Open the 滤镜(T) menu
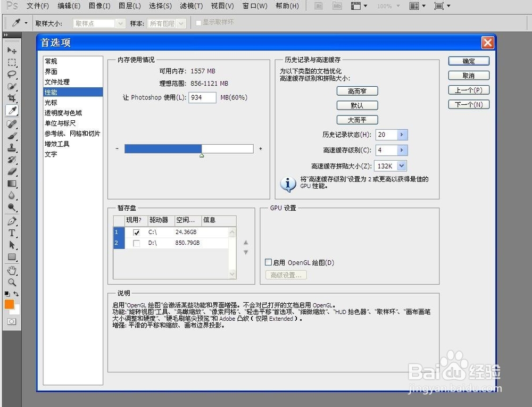 192,6
